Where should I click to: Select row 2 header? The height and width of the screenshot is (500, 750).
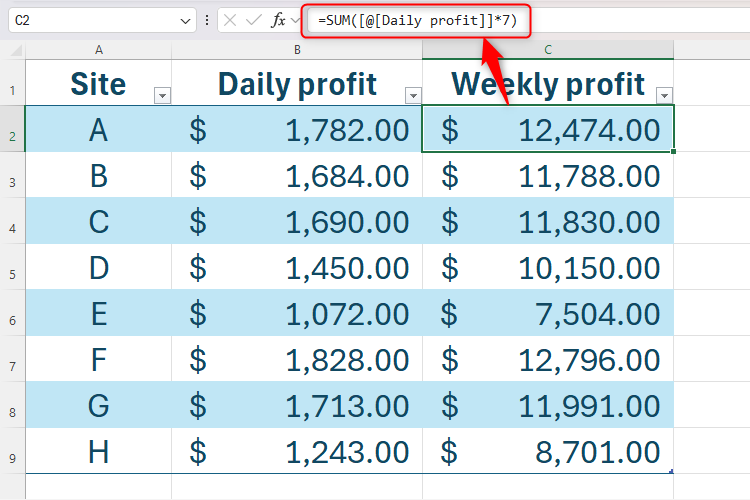click(12, 129)
